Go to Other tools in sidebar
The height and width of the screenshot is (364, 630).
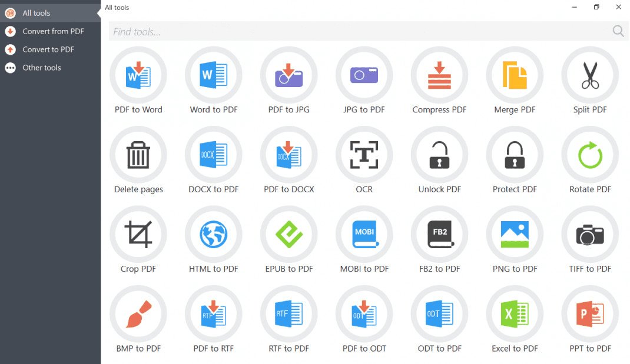(x=50, y=68)
